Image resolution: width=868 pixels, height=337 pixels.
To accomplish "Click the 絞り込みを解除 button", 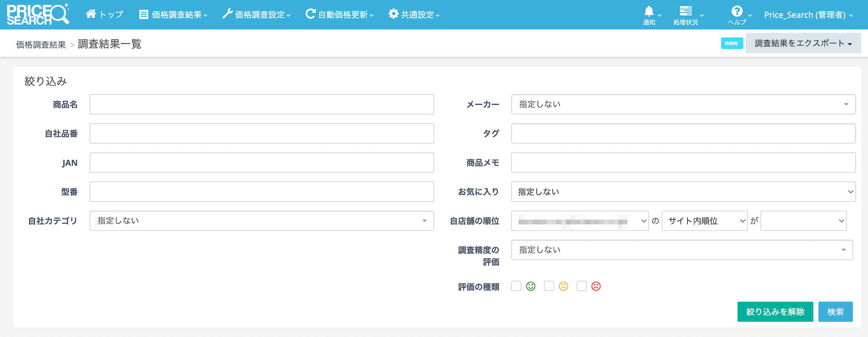I will point(775,312).
